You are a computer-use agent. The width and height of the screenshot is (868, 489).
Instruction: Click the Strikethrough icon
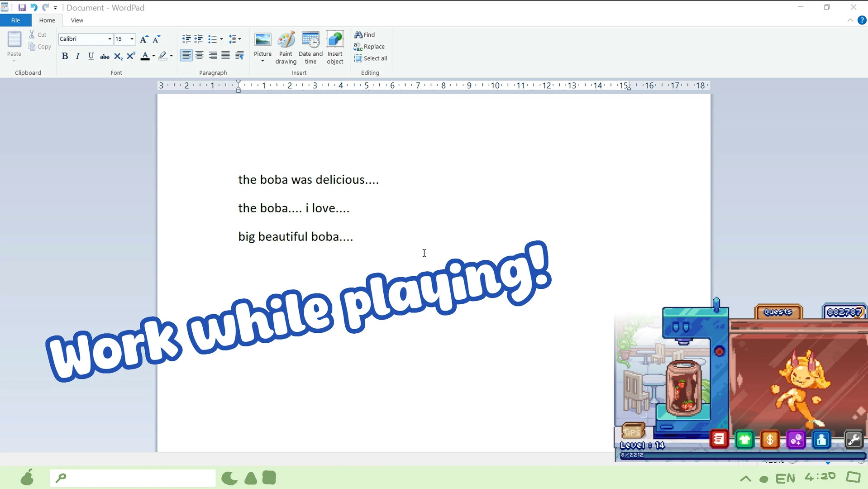pyautogui.click(x=105, y=56)
